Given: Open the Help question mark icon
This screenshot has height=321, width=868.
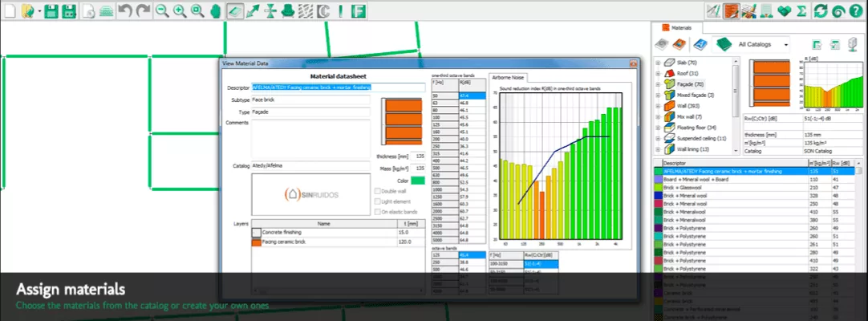Looking at the screenshot, I should [x=855, y=11].
